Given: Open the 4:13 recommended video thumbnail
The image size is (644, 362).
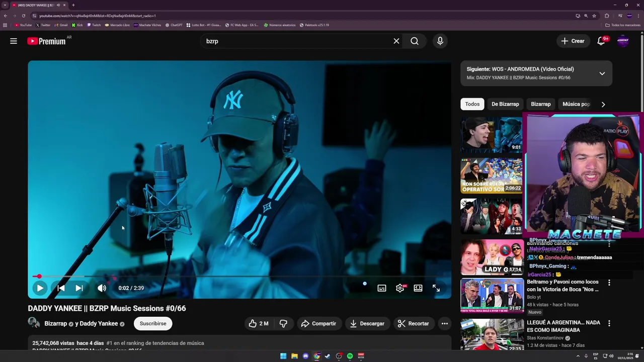Looking at the screenshot, I should click(x=492, y=216).
